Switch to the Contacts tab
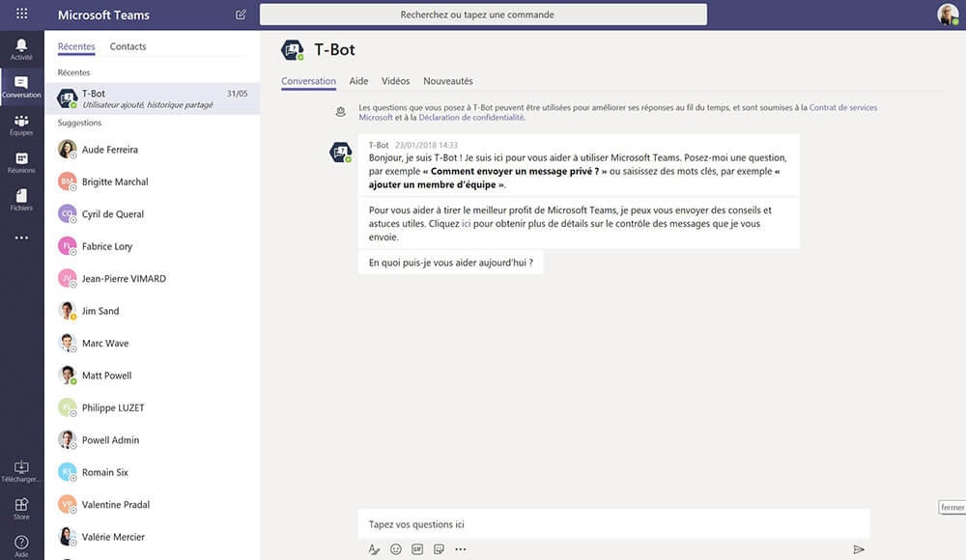966x560 pixels. (128, 45)
